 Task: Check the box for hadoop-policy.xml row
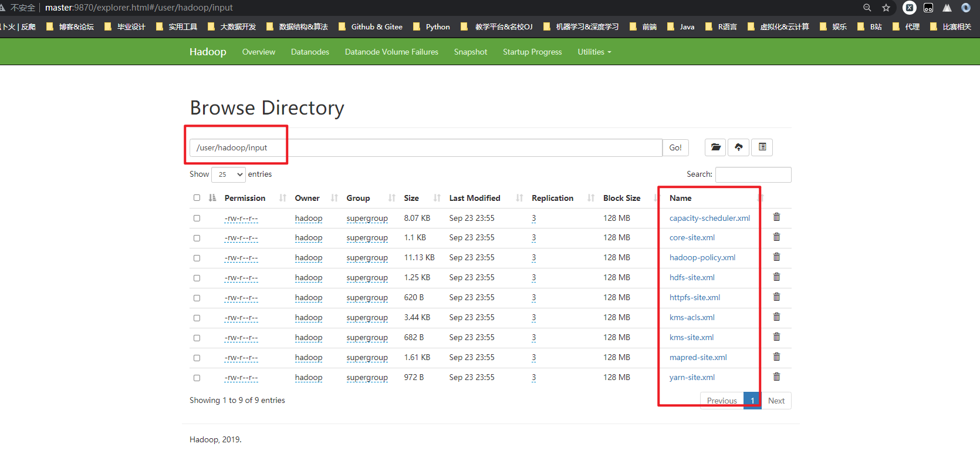pos(197,258)
